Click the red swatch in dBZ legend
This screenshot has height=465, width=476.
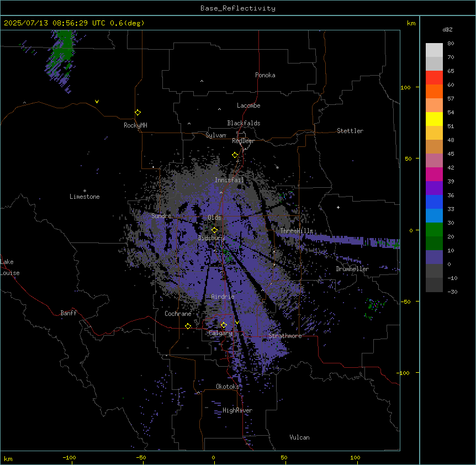(x=434, y=78)
